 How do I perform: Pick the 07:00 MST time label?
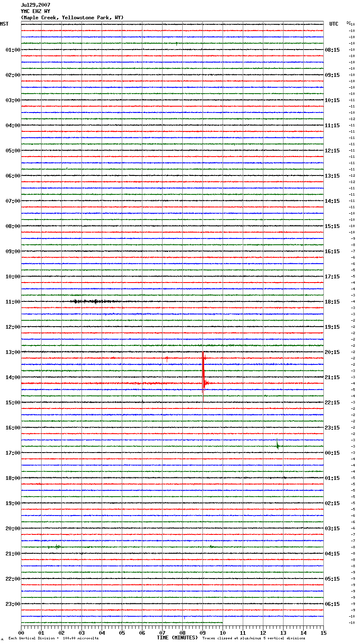point(13,201)
